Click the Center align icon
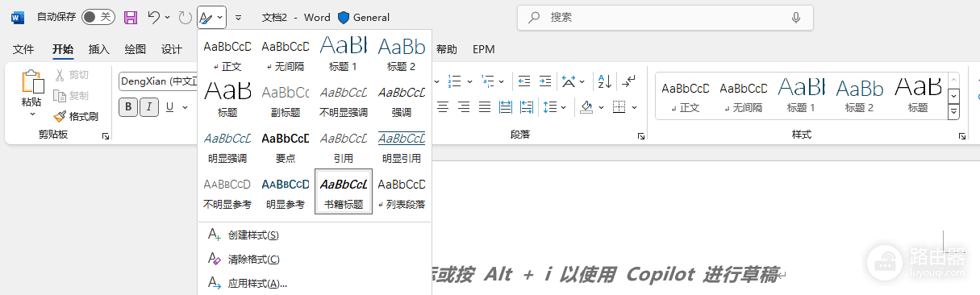This screenshot has height=295, width=980. [443, 107]
